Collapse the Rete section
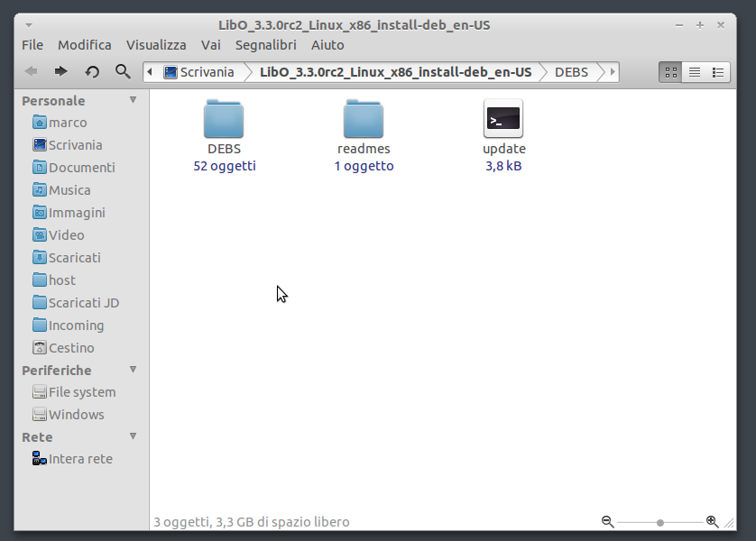The image size is (756, 541). click(x=134, y=436)
